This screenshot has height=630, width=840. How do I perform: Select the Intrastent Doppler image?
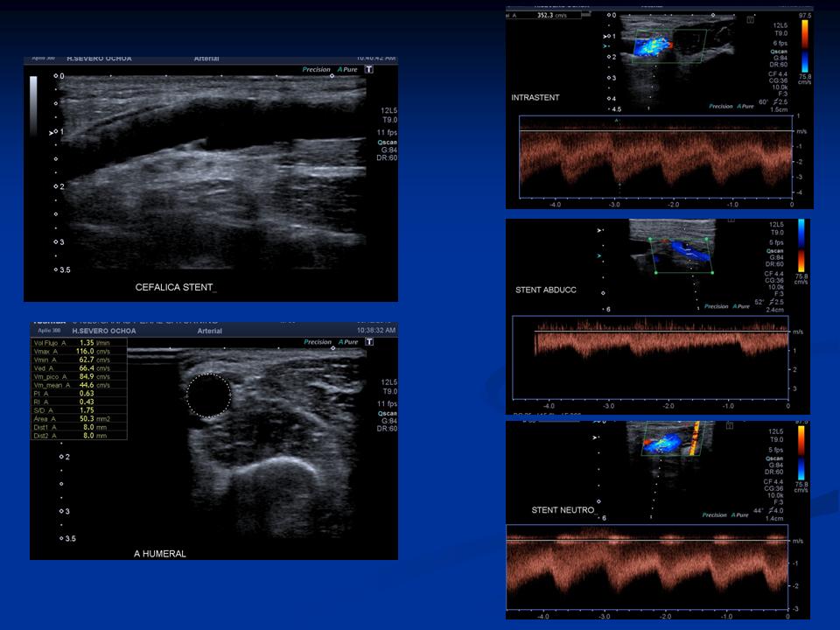click(x=660, y=108)
